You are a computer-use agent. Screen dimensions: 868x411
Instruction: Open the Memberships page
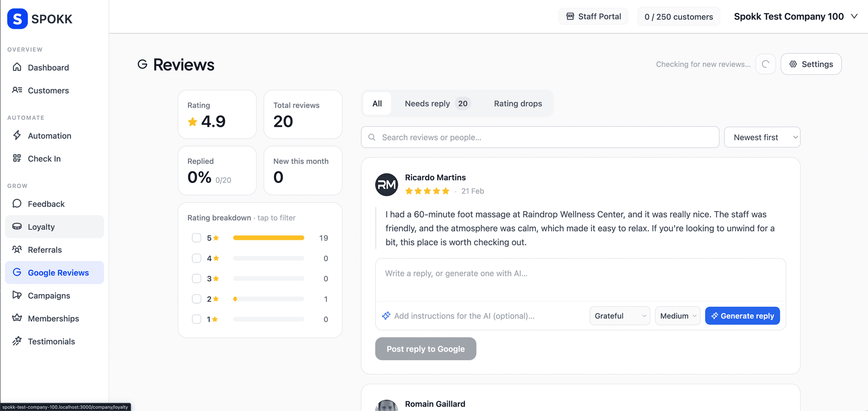pos(54,318)
